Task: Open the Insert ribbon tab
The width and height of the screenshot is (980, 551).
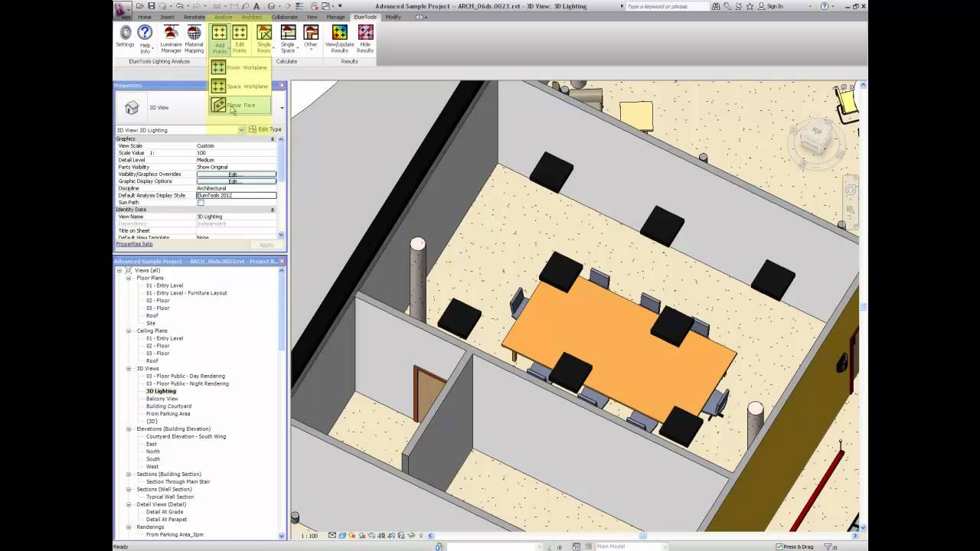Action: click(167, 17)
